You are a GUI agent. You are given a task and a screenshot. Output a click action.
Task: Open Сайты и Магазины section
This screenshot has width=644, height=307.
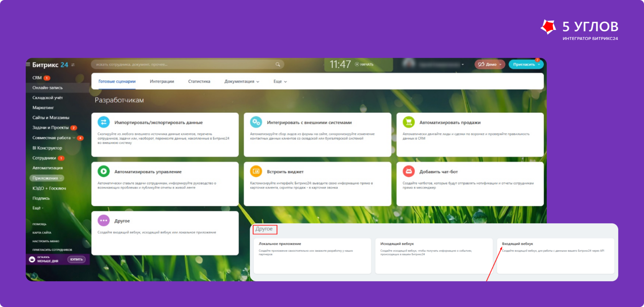pyautogui.click(x=51, y=118)
